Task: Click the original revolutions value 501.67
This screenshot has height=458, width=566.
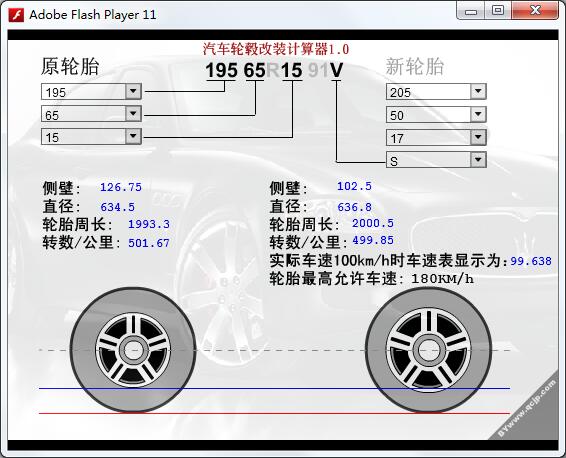Action: click(149, 243)
